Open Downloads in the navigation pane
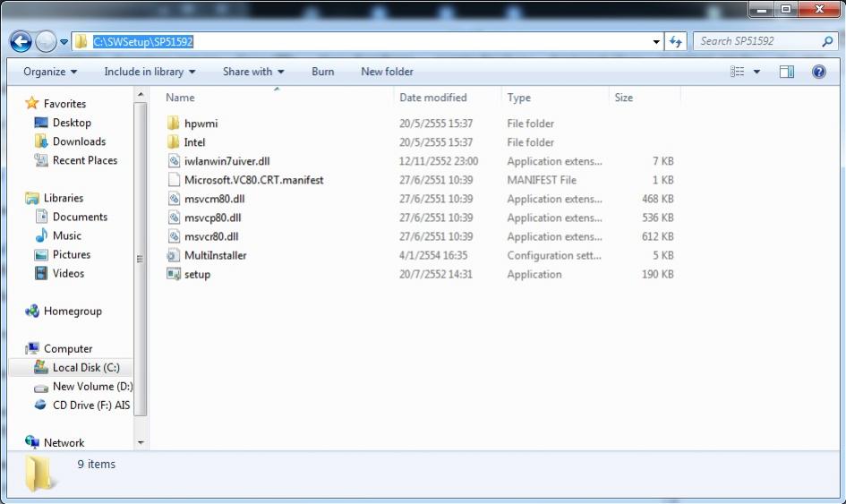The width and height of the screenshot is (846, 504). 80,141
